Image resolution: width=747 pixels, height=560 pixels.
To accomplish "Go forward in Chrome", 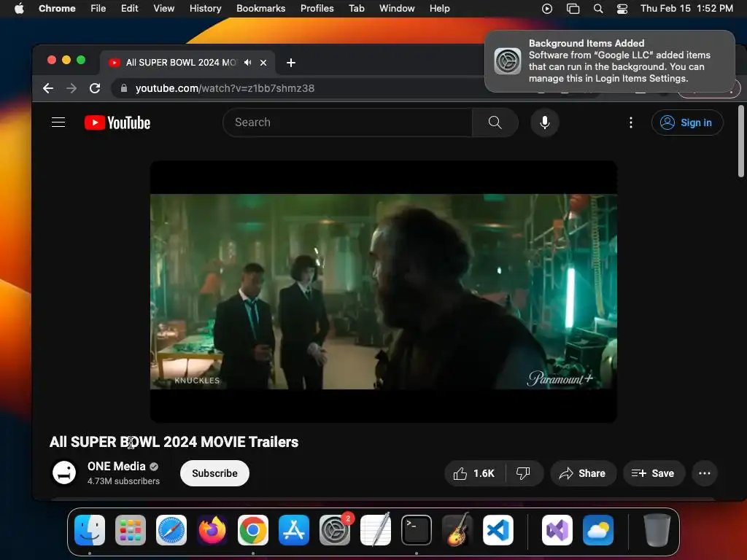I will point(71,88).
